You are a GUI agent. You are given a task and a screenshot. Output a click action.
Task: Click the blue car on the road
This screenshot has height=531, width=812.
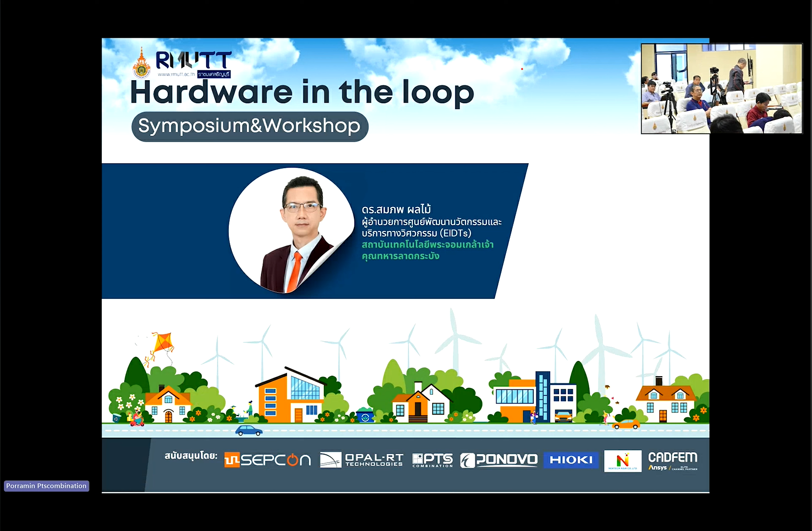249,431
